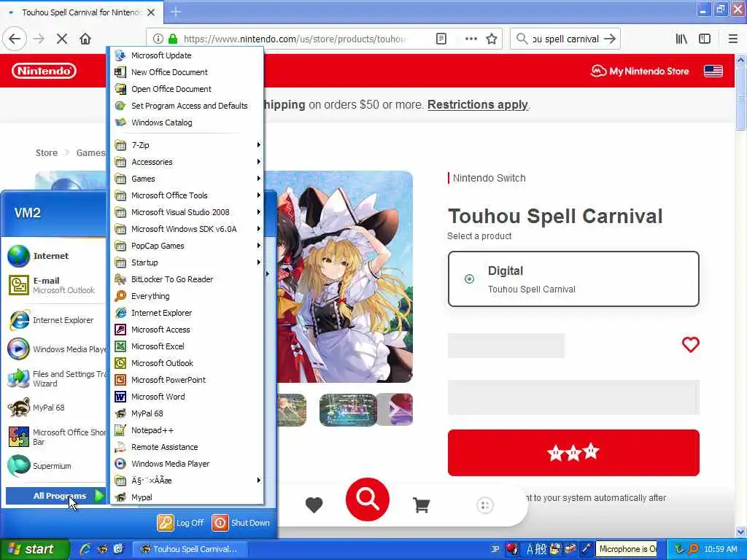747x560 pixels.
Task: Show sidebars icon in Firefox toolbar
Action: pyautogui.click(x=705, y=39)
